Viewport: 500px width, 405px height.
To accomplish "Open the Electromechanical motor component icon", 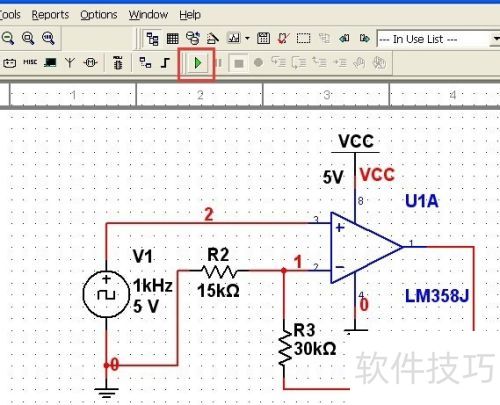I will [x=90, y=62].
